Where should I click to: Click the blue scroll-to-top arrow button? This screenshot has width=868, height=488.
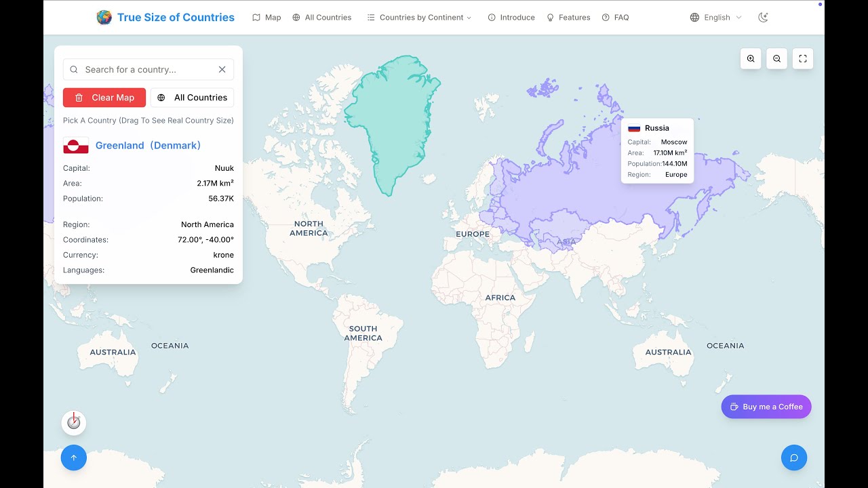[74, 457]
